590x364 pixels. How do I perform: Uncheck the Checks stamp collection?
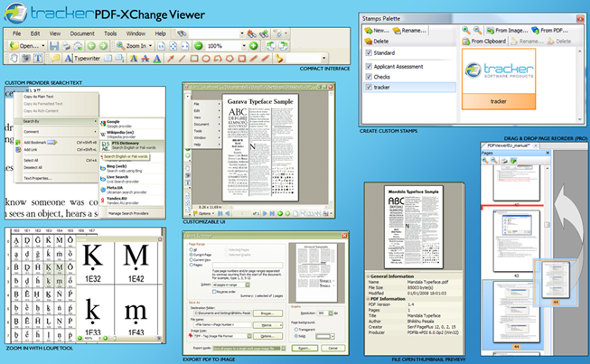point(369,77)
